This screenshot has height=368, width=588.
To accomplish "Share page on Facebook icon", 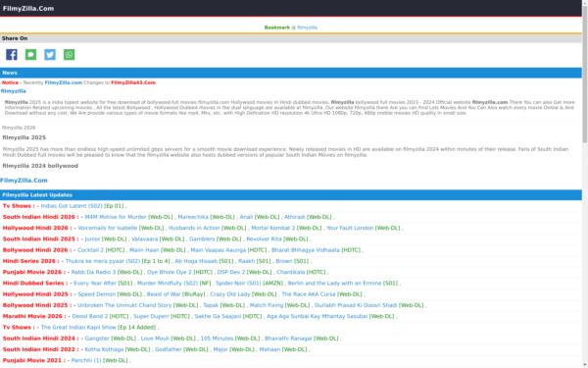I will pos(12,54).
